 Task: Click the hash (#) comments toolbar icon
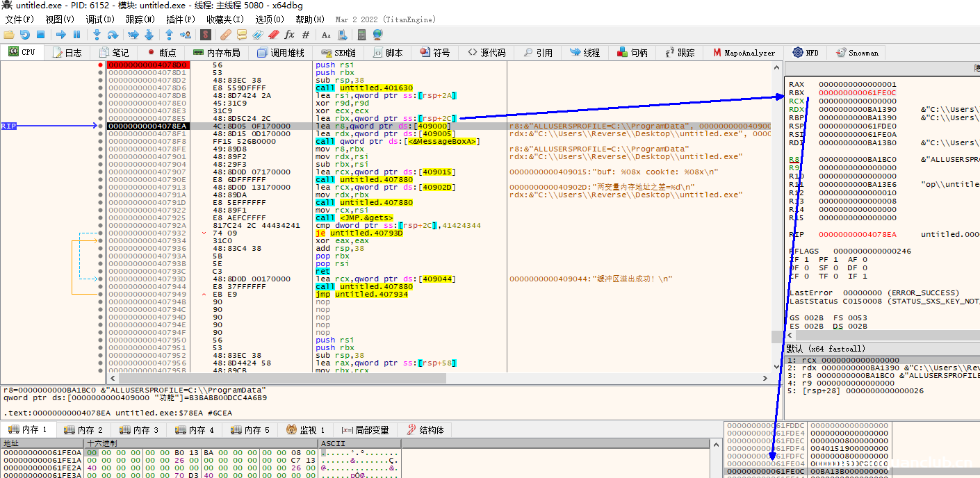(x=306, y=35)
